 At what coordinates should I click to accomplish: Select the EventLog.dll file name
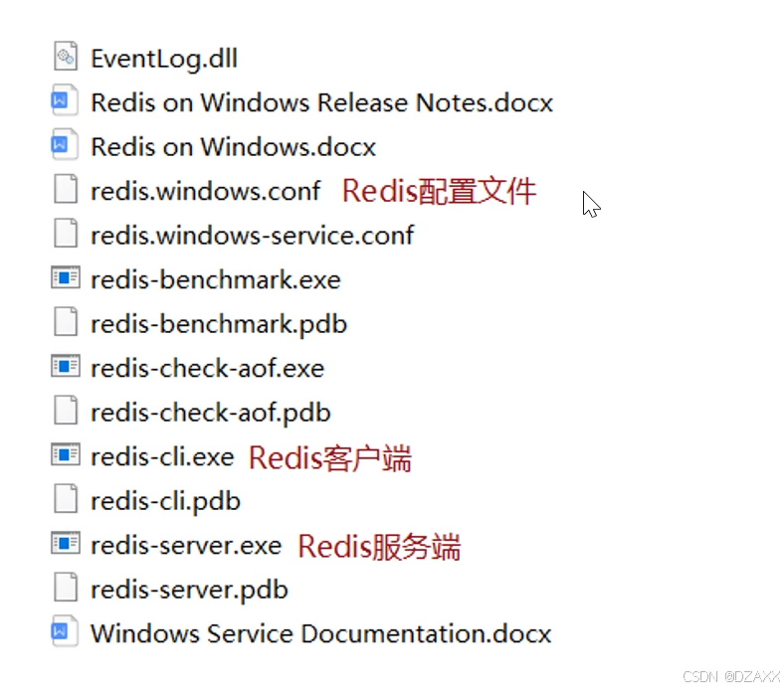click(164, 59)
